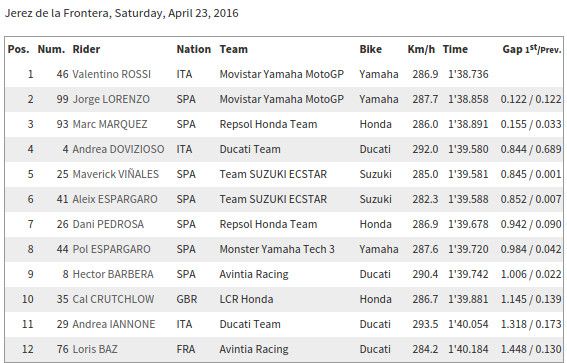The height and width of the screenshot is (363, 567).
Task: Select rider Jorge LORENZO
Action: (111, 99)
